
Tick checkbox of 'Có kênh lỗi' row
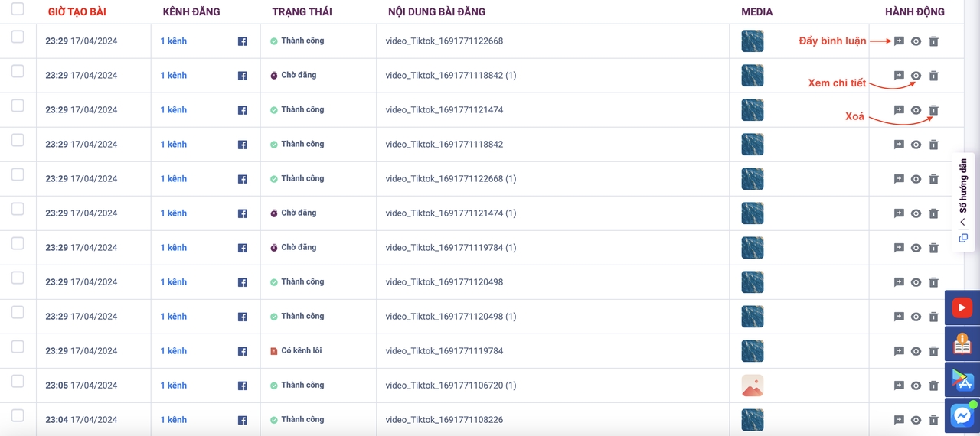click(x=18, y=347)
